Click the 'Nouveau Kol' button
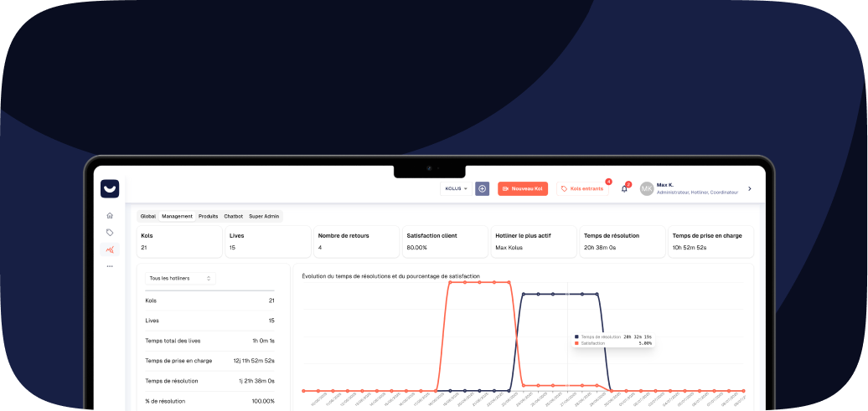This screenshot has height=411, width=868. point(523,189)
